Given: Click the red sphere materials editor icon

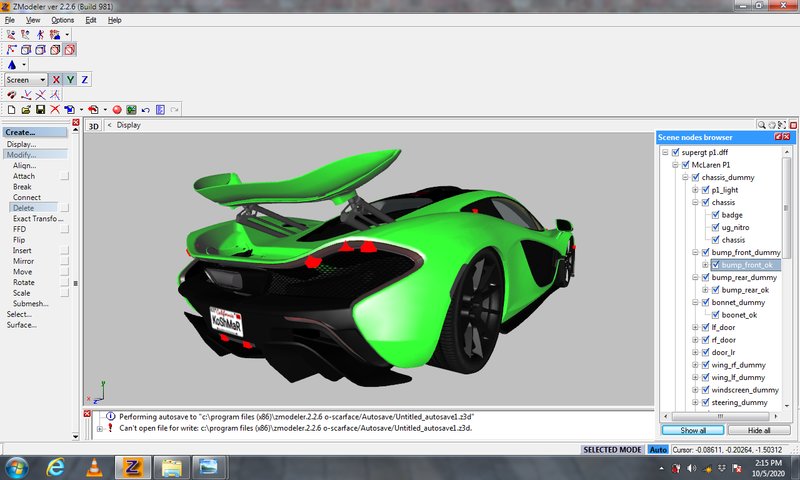Looking at the screenshot, I should 117,109.
